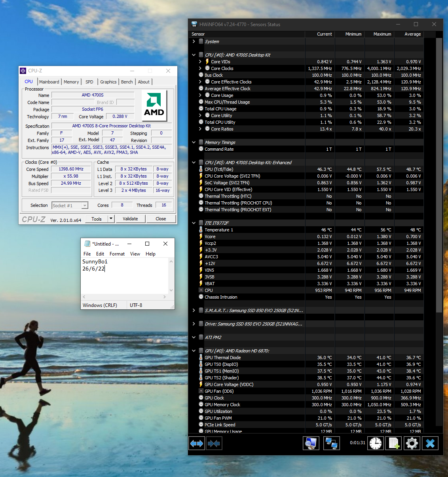The width and height of the screenshot is (448, 477).
Task: Click Notepad's vertical scrollbar down arrow
Action: coord(171,290)
